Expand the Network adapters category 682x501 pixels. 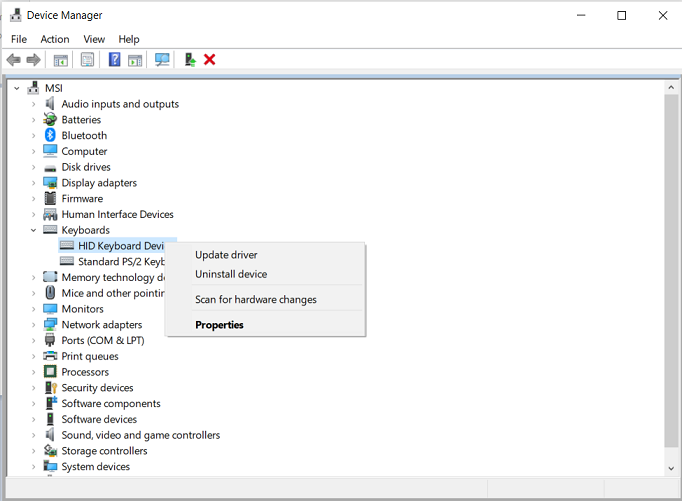(x=33, y=325)
